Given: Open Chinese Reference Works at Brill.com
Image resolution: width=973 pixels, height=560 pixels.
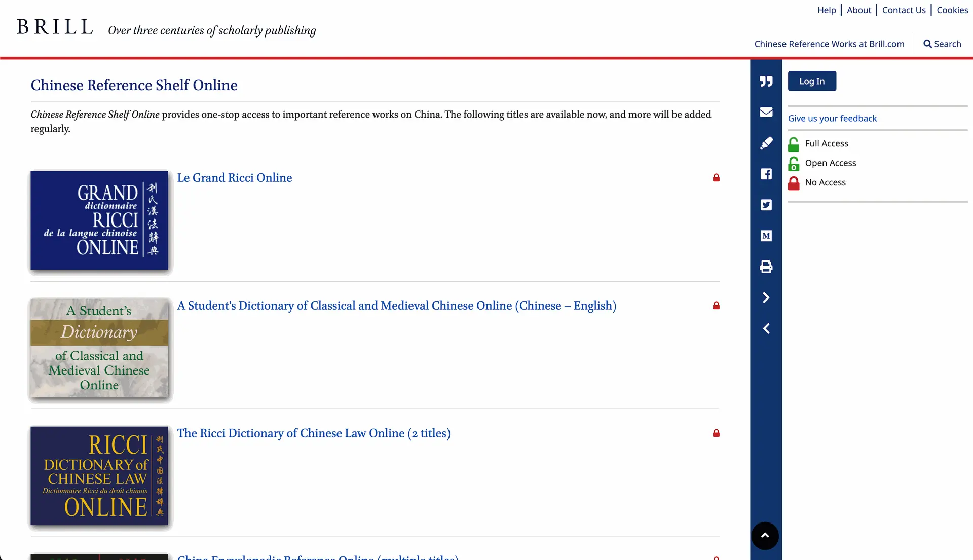Looking at the screenshot, I should (829, 44).
